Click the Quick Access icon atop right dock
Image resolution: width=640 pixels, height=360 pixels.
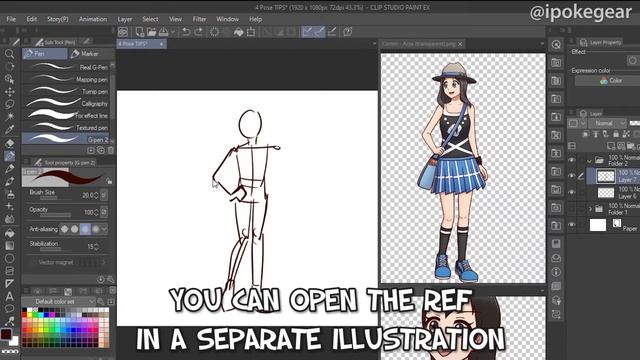tap(556, 44)
